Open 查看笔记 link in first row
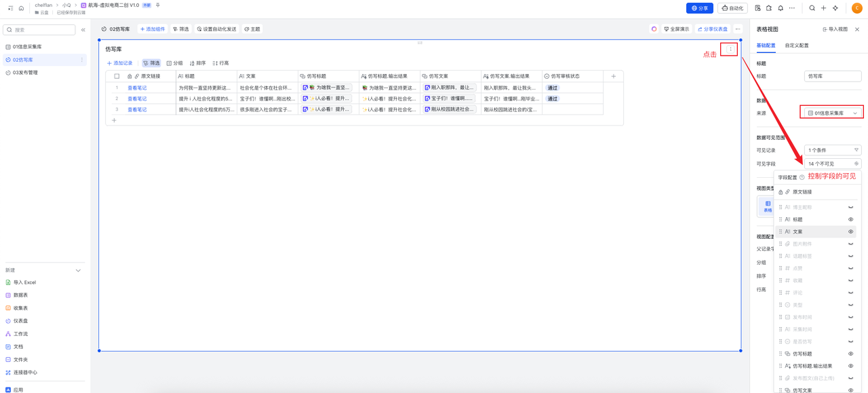868x393 pixels. click(x=137, y=88)
